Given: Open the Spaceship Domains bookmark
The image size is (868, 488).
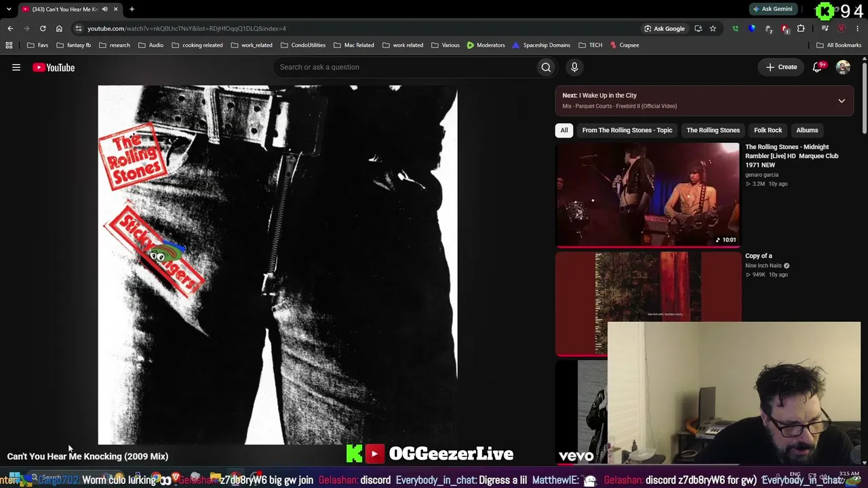Looking at the screenshot, I should coord(541,45).
